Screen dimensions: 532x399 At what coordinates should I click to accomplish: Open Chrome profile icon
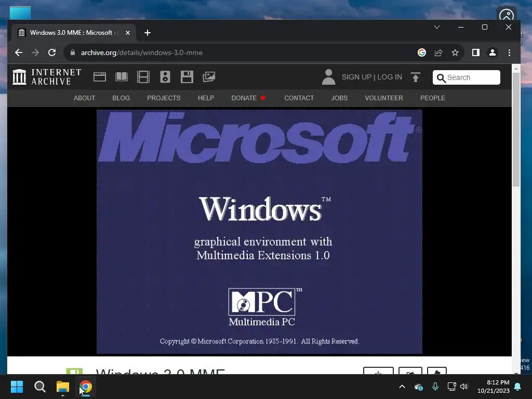click(x=493, y=52)
